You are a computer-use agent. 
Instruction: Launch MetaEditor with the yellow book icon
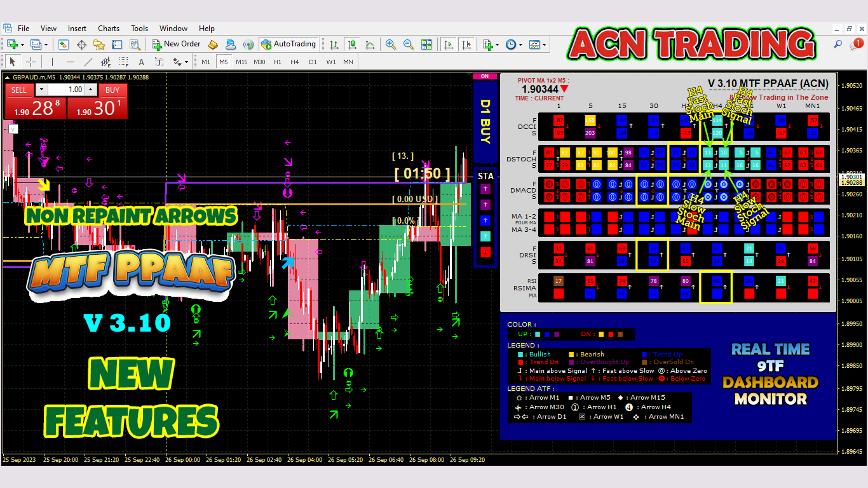pyautogui.click(x=213, y=44)
